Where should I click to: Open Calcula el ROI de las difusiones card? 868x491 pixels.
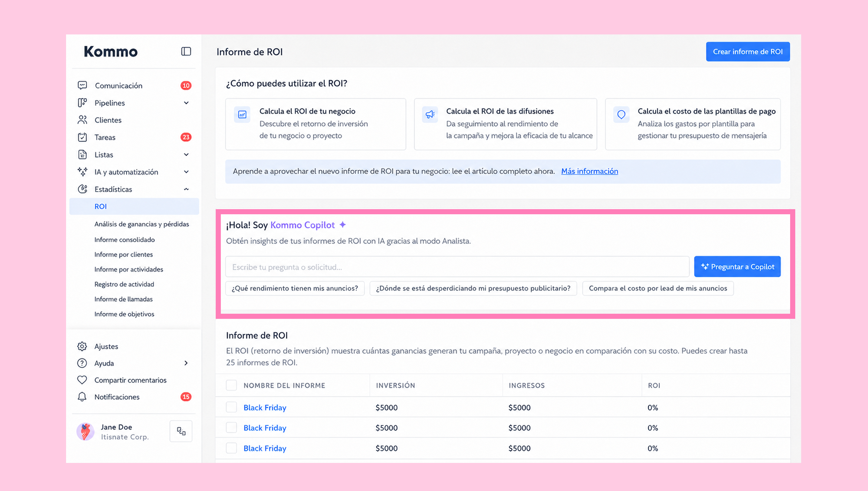click(505, 124)
